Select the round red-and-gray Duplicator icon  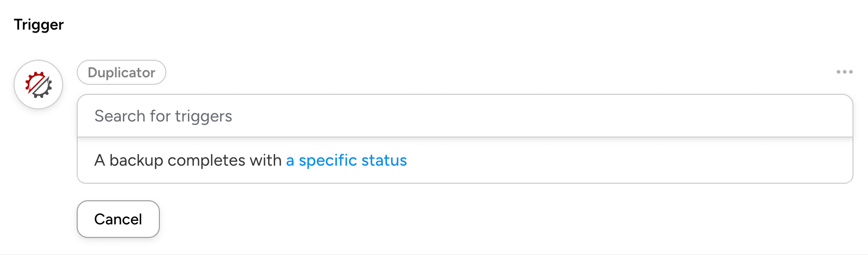pos(39,85)
